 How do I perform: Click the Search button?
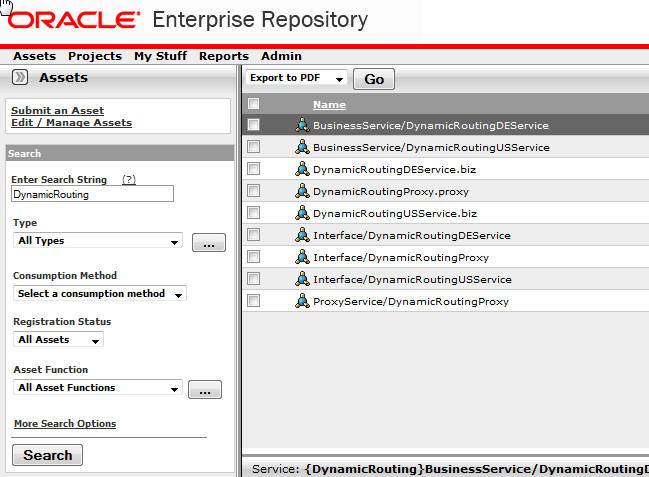tap(48, 455)
